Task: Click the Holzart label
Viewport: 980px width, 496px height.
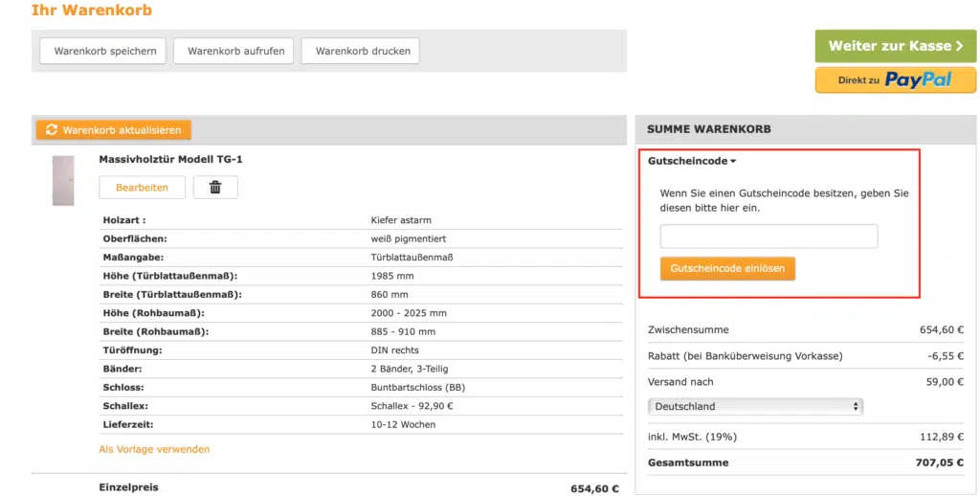Action: click(124, 220)
